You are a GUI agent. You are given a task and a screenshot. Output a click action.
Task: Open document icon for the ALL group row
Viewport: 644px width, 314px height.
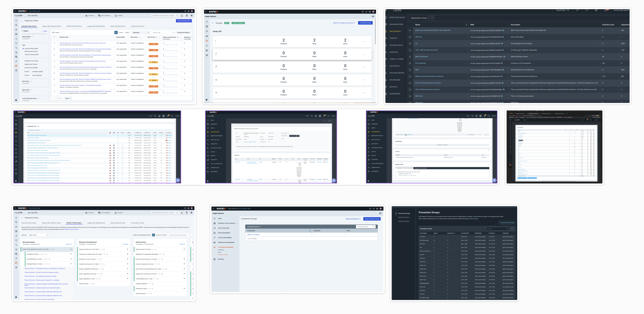[410, 43]
